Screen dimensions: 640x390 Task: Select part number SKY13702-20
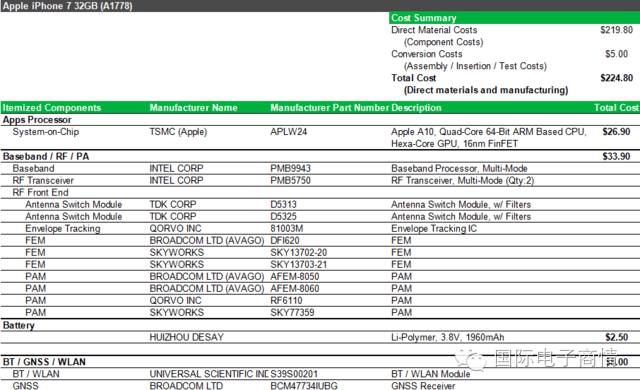pyautogui.click(x=299, y=253)
